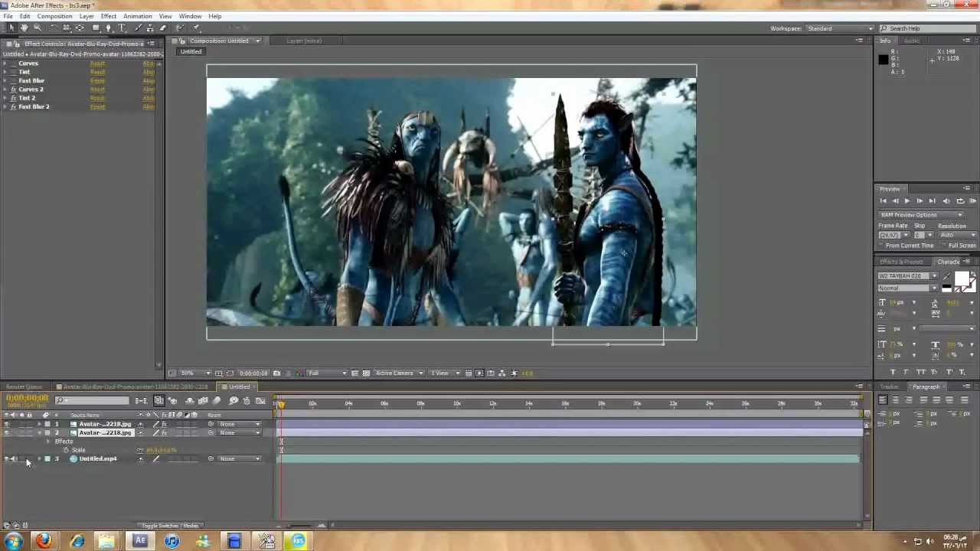Open the File menu

(x=8, y=16)
